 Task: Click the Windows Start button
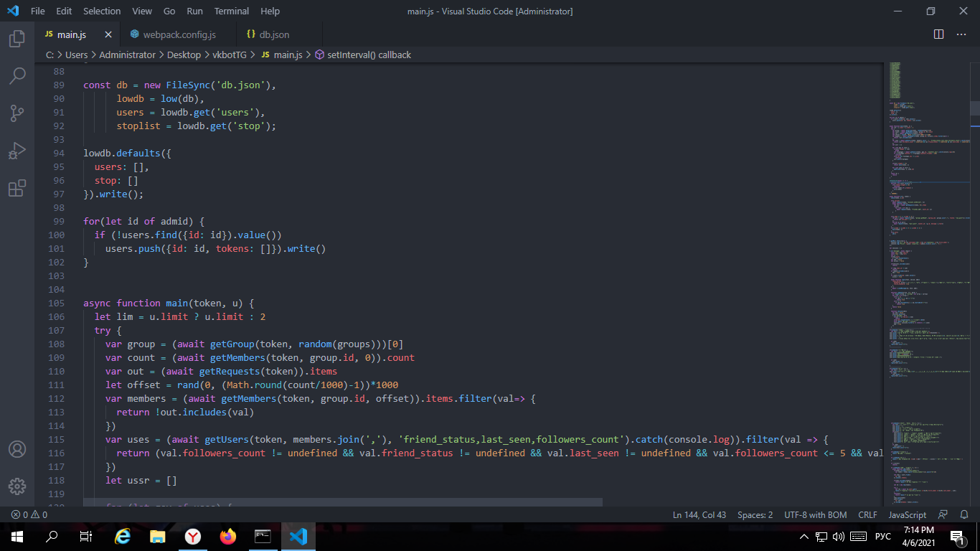[17, 537]
